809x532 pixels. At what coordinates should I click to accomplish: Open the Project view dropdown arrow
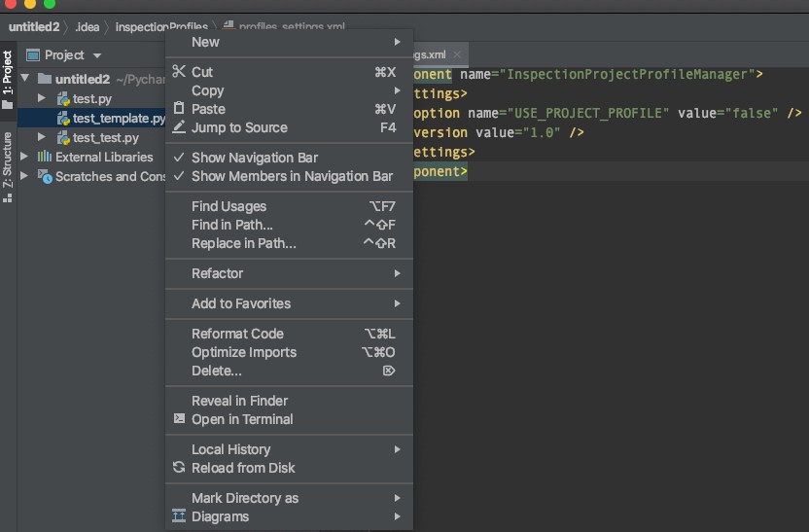97,55
